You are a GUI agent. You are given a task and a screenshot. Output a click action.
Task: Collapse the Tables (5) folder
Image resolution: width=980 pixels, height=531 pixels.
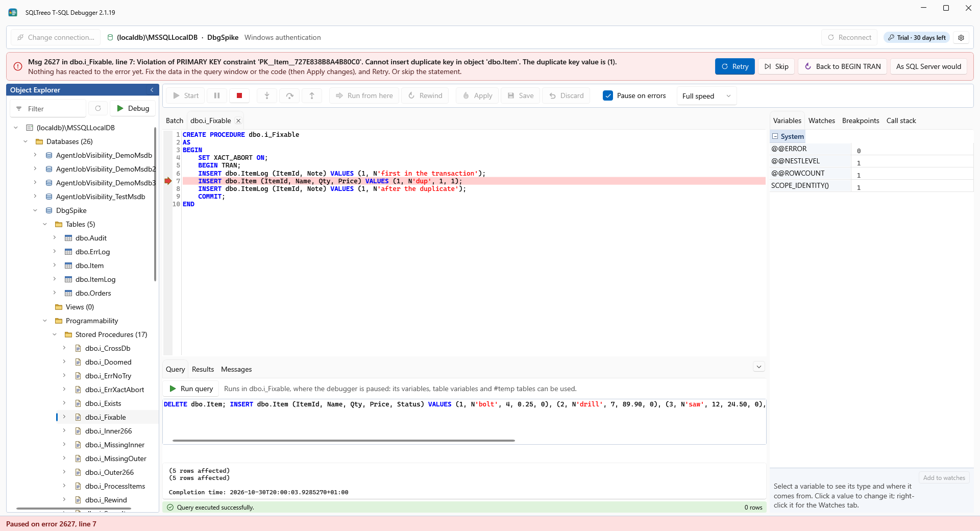(45, 224)
